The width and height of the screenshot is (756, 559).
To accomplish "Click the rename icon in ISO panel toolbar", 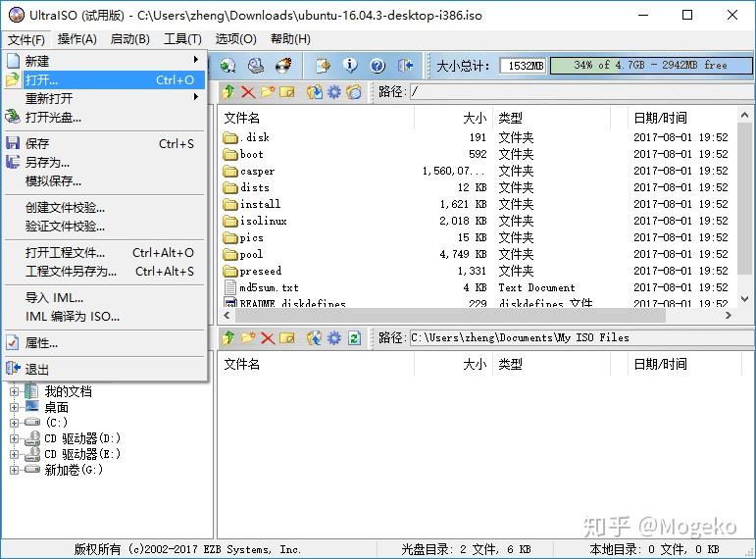I will (287, 91).
